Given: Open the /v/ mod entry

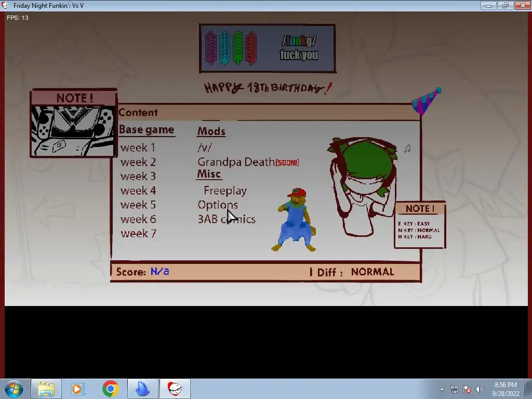Looking at the screenshot, I should point(205,148).
